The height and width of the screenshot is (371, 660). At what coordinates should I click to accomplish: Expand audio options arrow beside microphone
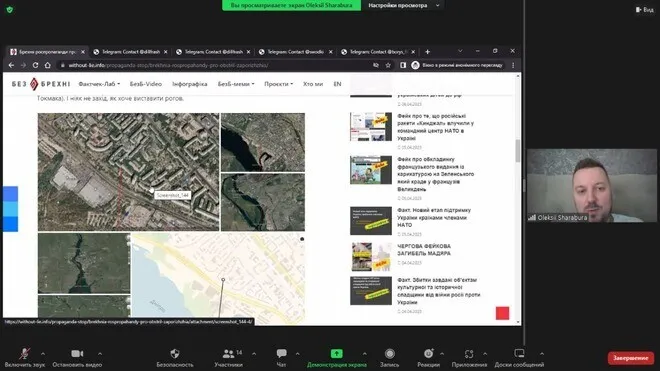point(43,354)
